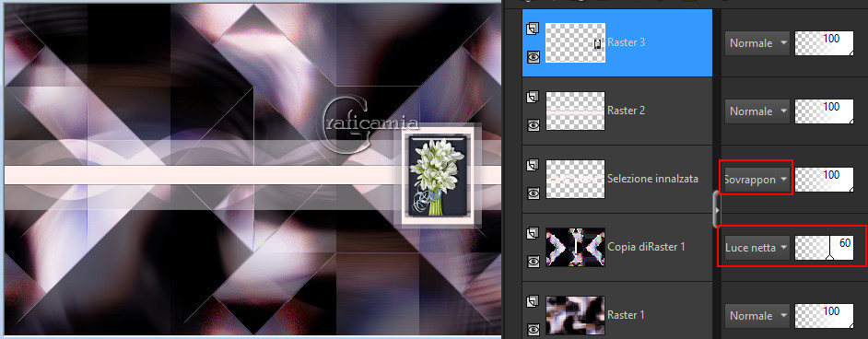Click the 'Selezione innalzata' layer name
Screen dimensions: 868x339
[x=652, y=179]
